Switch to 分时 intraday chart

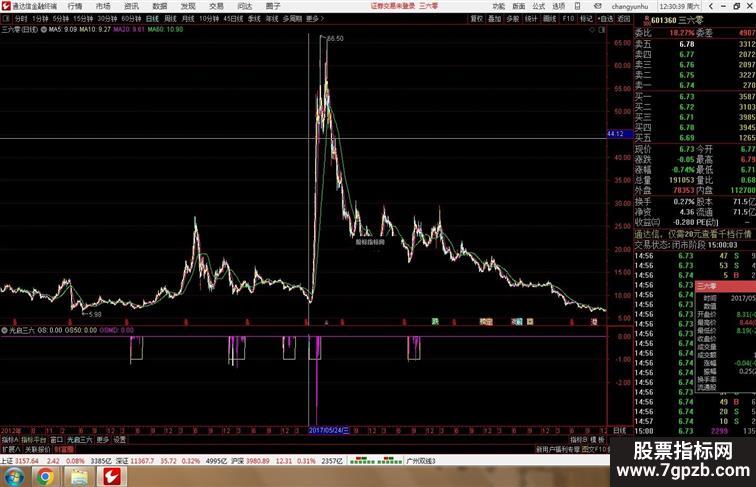[21, 19]
